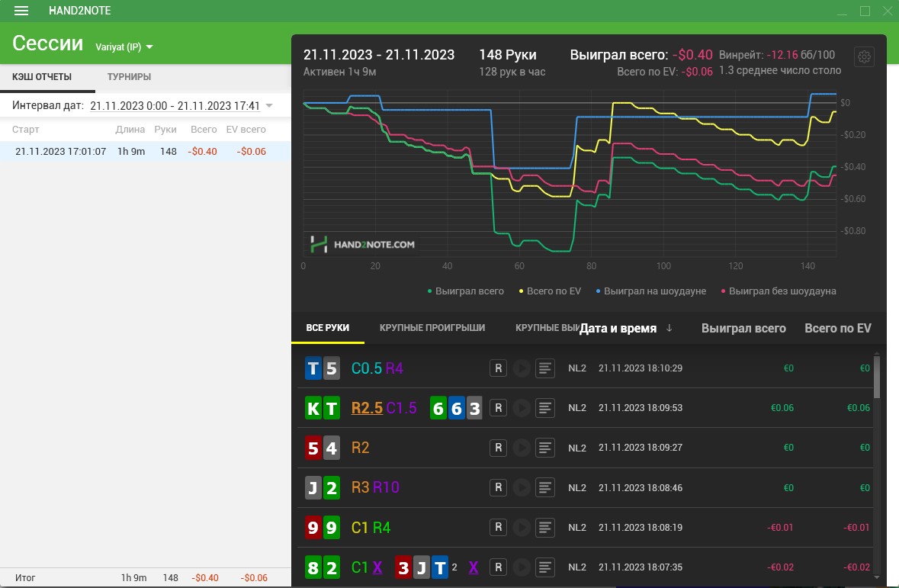Select the ВСЕ РУКИ tab
Screen dimensions: 899x588
[327, 328]
